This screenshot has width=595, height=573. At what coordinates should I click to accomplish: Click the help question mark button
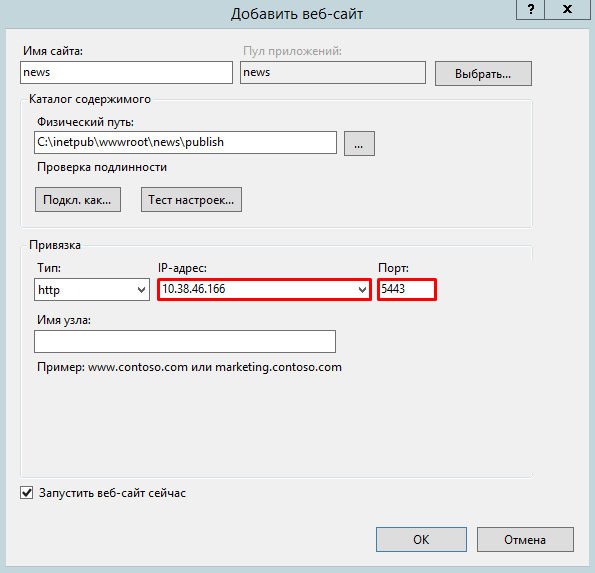tap(530, 9)
